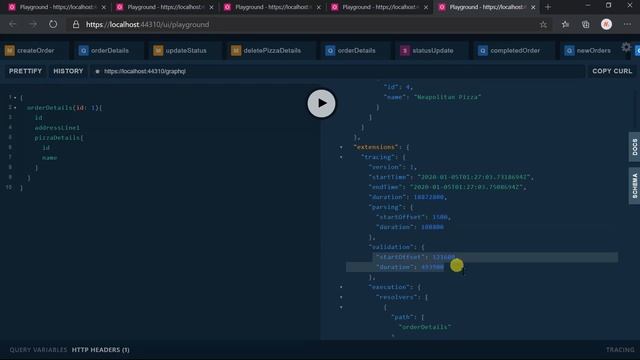Close the second Playground browser tab
Viewport: 640px width, 360px height.
(x=211, y=7)
